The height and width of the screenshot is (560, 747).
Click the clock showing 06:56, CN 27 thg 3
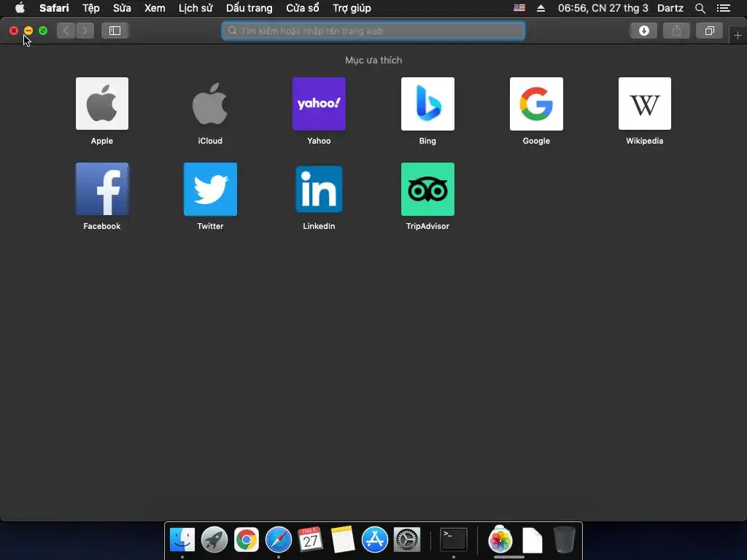(603, 8)
